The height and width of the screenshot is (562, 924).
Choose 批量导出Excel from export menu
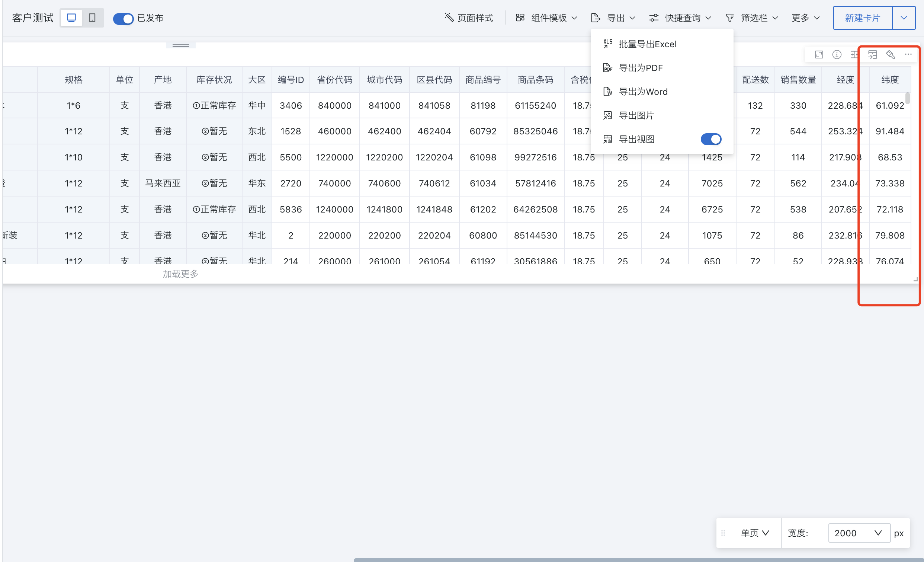[x=662, y=44]
